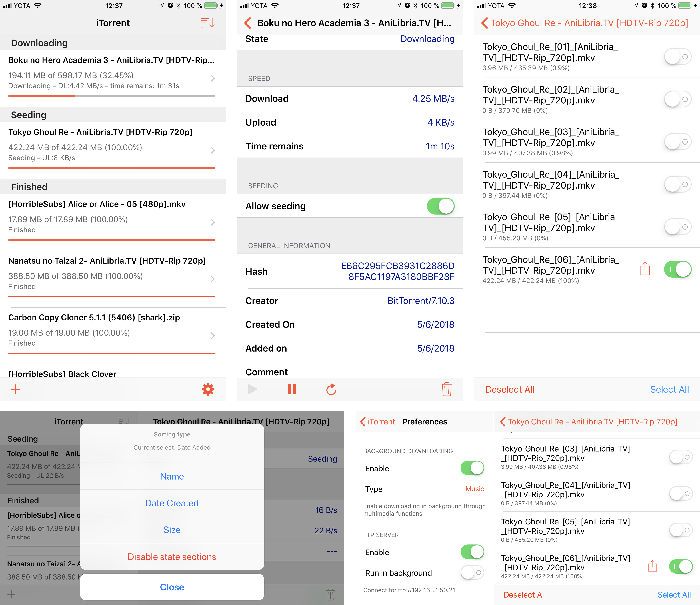700x605 pixels.
Task: Tap the recheck refresh arrow icon
Action: pyautogui.click(x=331, y=389)
